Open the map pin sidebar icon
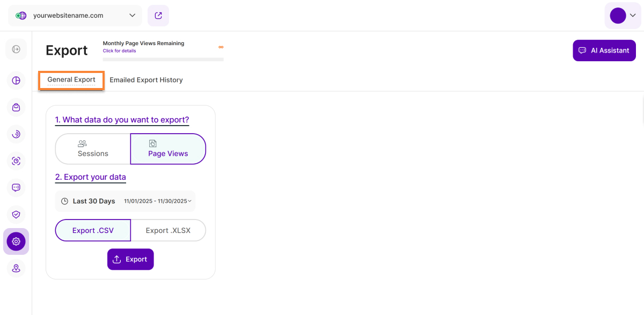The image size is (644, 315). (x=16, y=268)
